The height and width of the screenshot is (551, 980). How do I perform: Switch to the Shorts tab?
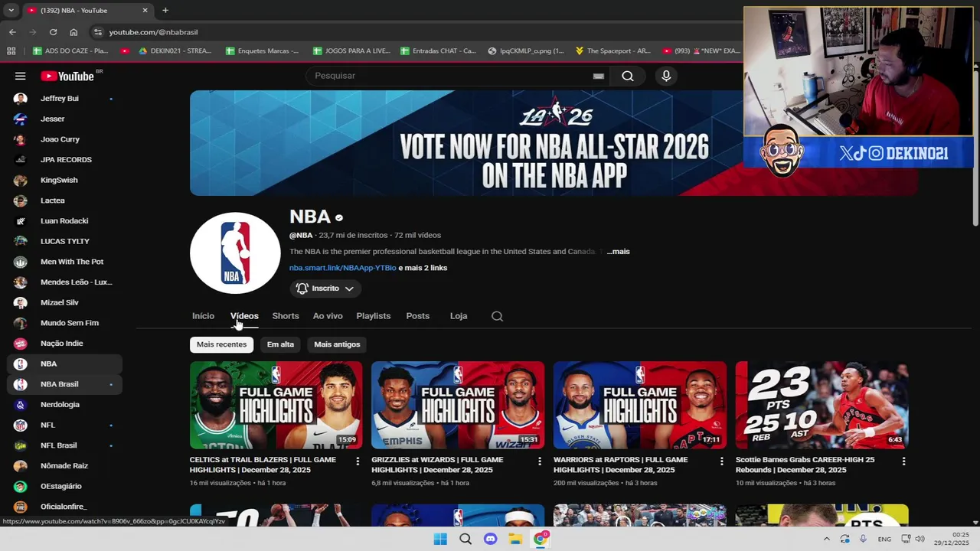(286, 316)
